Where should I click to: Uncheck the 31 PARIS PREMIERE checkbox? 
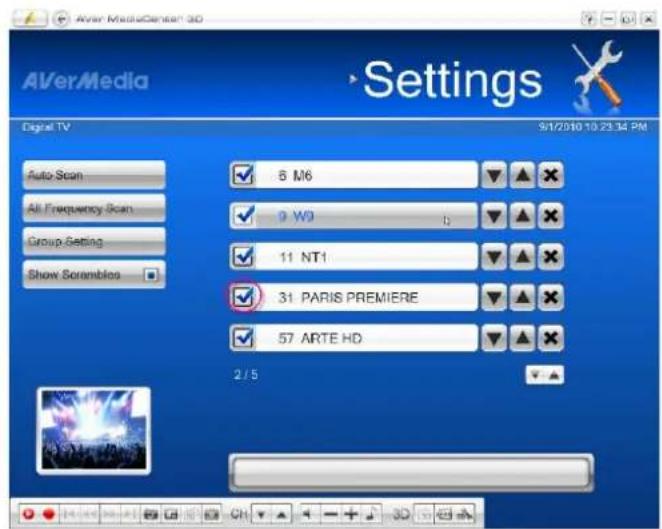tap(243, 297)
